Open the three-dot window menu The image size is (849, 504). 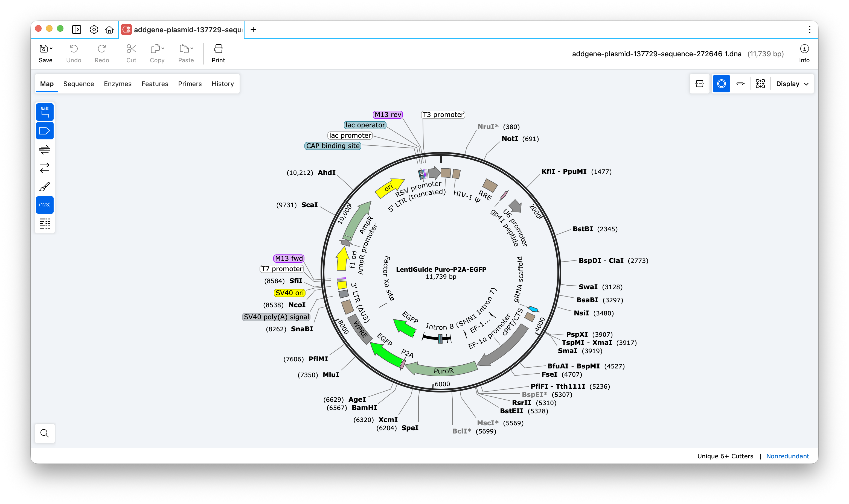tap(809, 30)
